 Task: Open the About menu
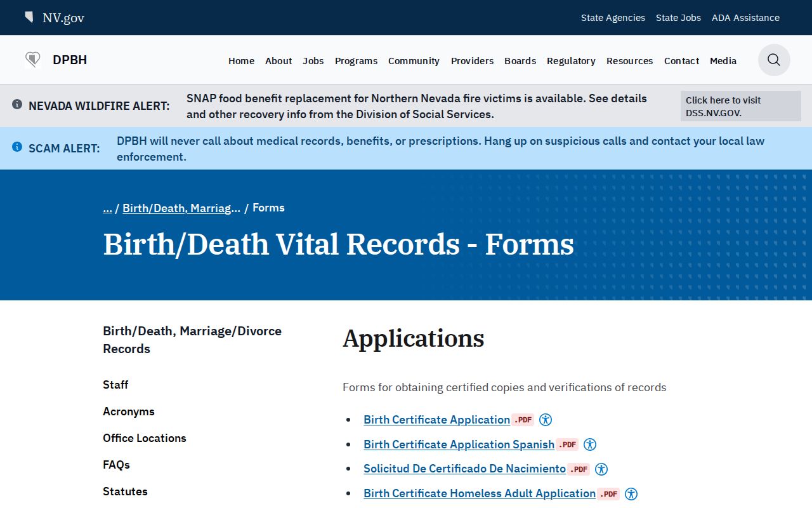pyautogui.click(x=278, y=61)
